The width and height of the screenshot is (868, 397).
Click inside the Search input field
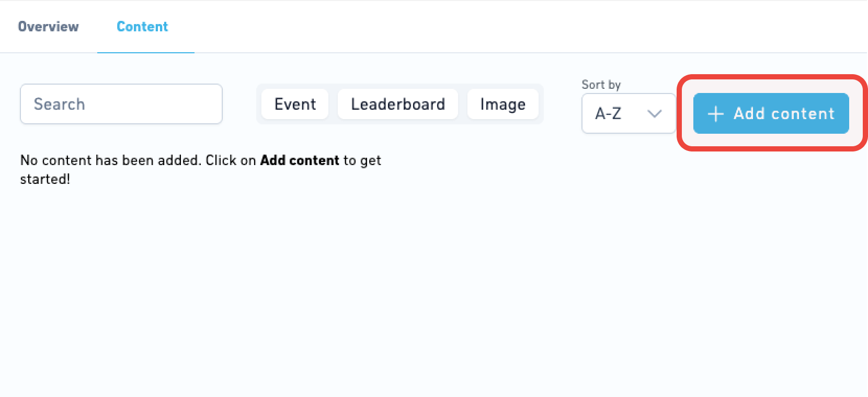point(121,104)
